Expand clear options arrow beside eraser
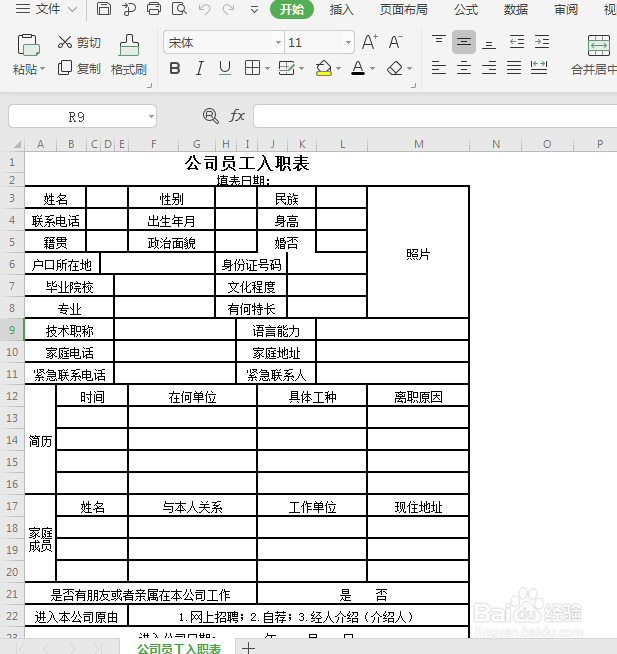The height and width of the screenshot is (654, 617). (x=409, y=68)
